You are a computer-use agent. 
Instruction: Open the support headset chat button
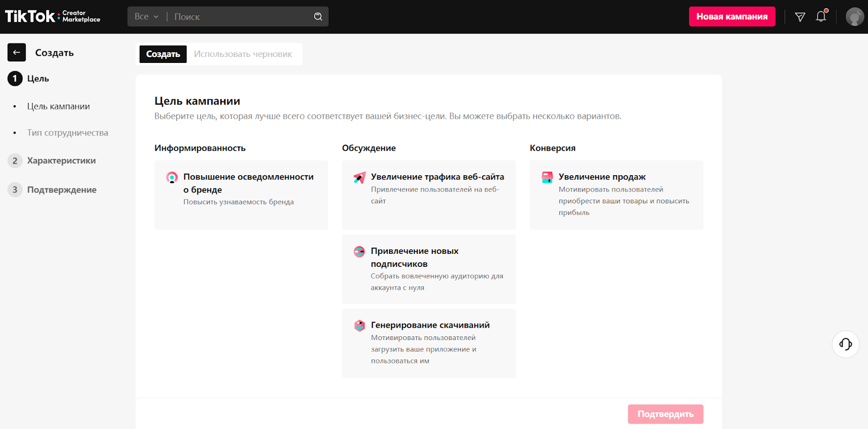pos(845,344)
